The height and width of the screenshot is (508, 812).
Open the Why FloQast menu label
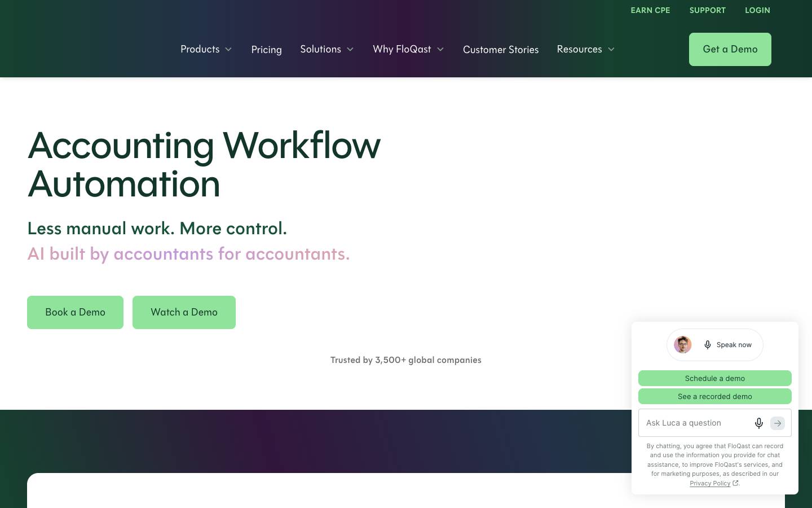coord(401,49)
